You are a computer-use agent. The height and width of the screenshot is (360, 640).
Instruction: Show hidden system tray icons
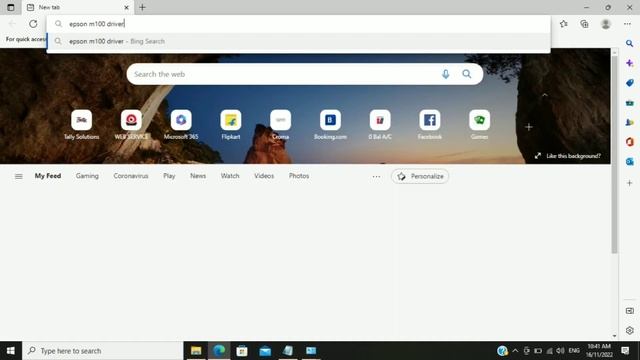515,351
